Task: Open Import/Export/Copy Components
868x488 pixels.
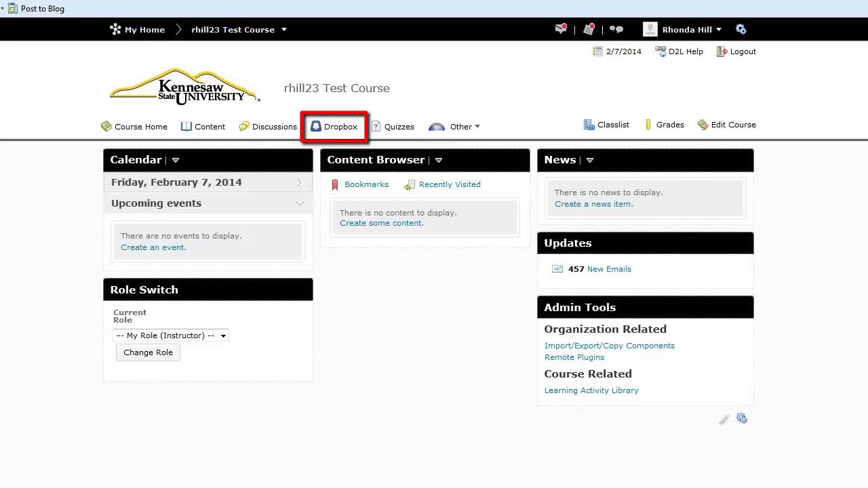Action: pos(610,346)
